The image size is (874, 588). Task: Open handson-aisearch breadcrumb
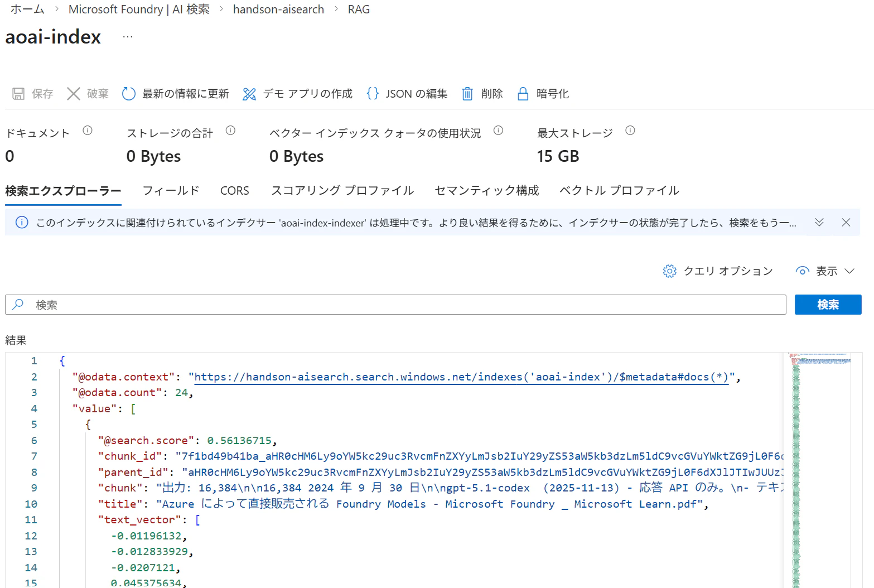pyautogui.click(x=278, y=9)
